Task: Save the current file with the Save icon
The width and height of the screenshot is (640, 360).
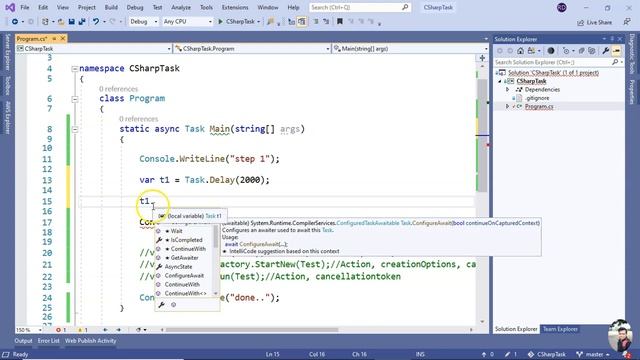Action: coord(71,22)
